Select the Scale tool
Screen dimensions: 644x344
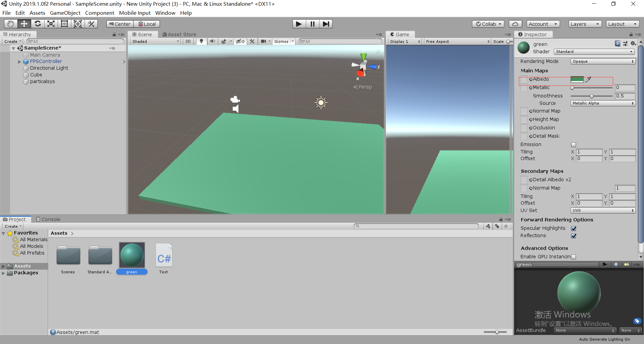51,23
